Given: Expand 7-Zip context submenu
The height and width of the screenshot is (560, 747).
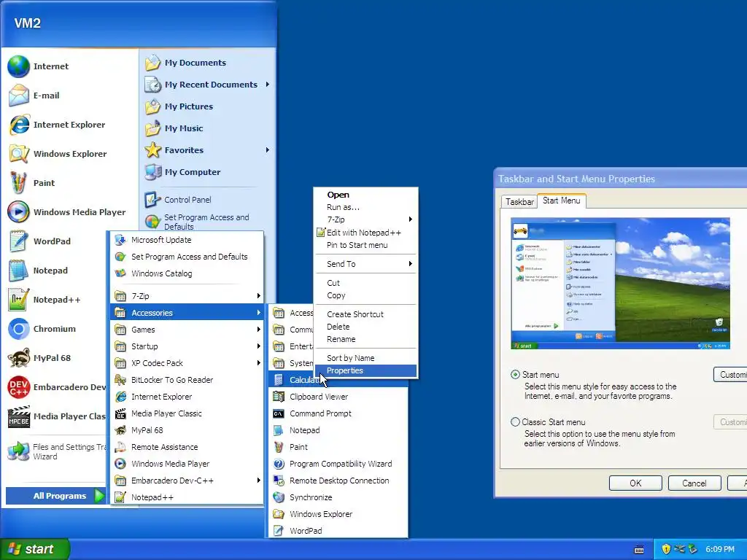Looking at the screenshot, I should click(365, 219).
